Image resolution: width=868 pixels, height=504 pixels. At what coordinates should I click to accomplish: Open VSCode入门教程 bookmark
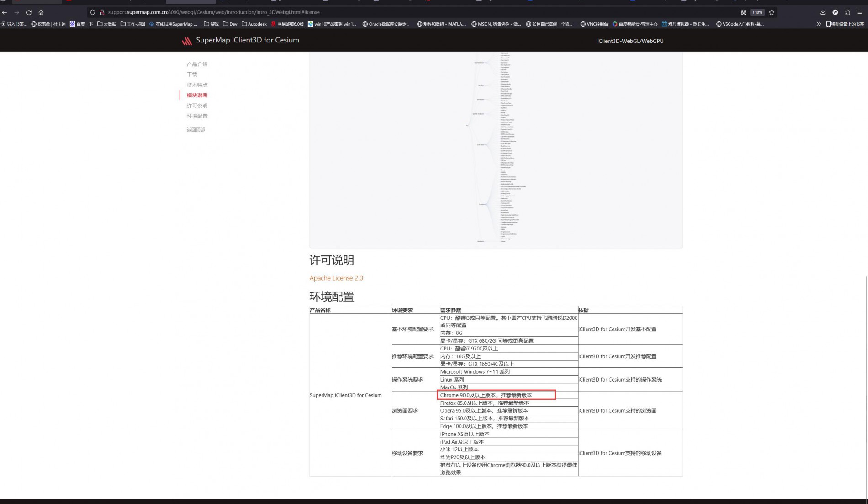coord(740,24)
